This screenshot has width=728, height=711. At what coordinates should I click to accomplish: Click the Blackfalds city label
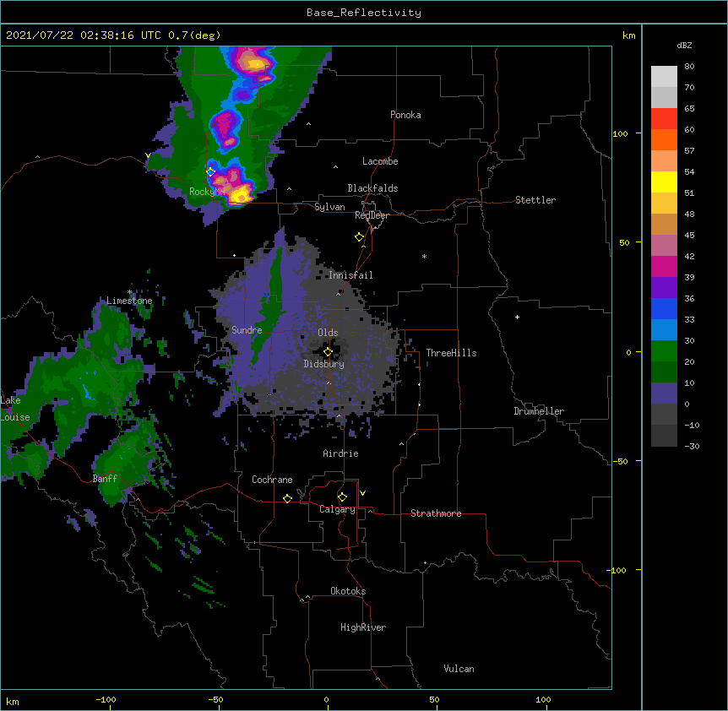(x=372, y=188)
